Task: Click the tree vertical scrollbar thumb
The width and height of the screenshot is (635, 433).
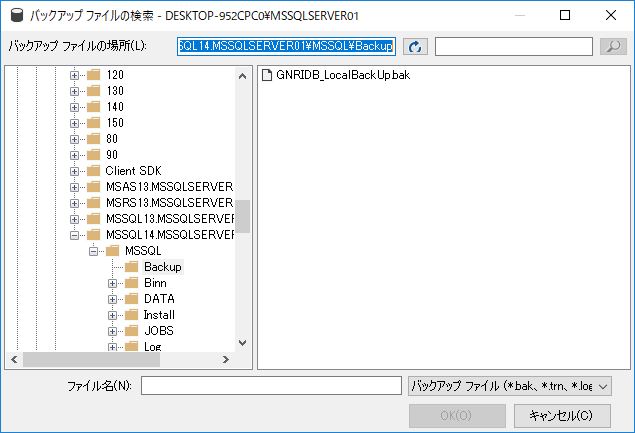Action: 243,215
